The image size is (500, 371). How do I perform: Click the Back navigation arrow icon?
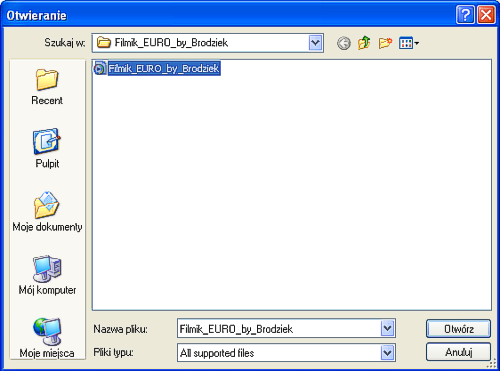coord(344,43)
